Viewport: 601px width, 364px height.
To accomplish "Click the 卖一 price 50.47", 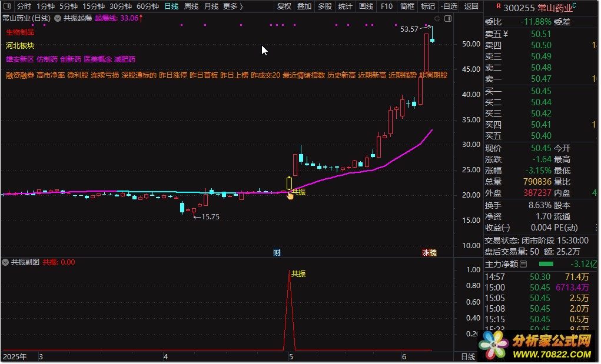I will click(x=541, y=79).
